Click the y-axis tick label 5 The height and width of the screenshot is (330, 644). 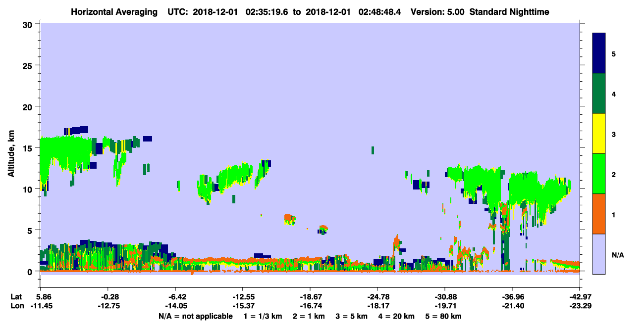(x=31, y=230)
